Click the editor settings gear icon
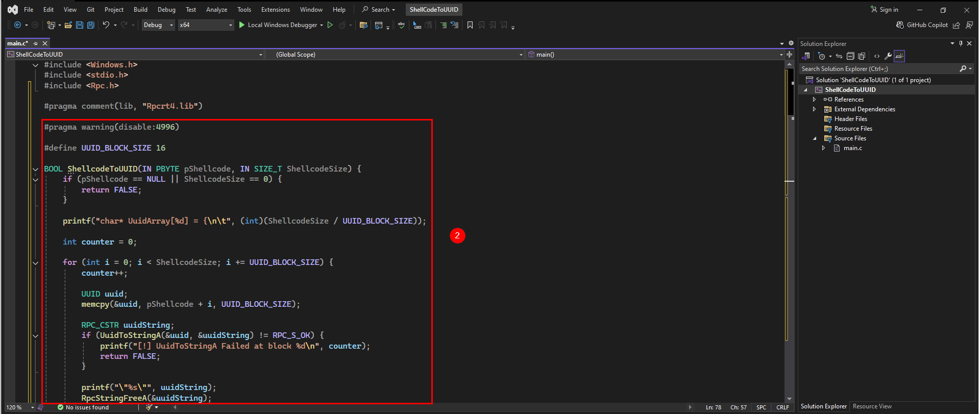This screenshot has height=414, width=980. [791, 43]
